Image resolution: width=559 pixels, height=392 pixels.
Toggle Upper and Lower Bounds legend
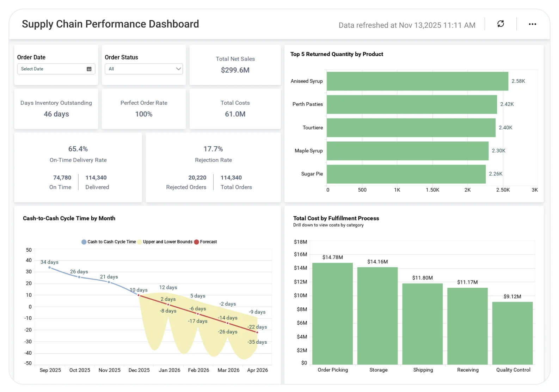coord(165,242)
